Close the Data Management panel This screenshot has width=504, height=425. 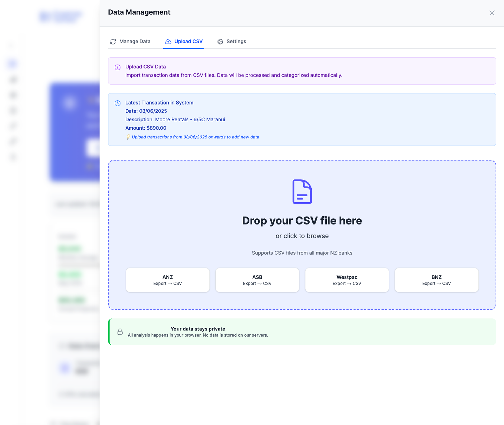point(492,13)
